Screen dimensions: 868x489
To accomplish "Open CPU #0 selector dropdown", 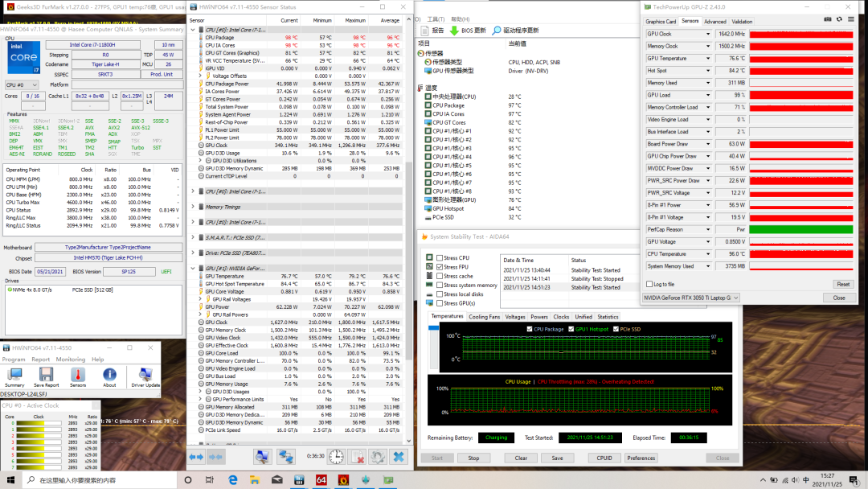I will [x=22, y=84].
